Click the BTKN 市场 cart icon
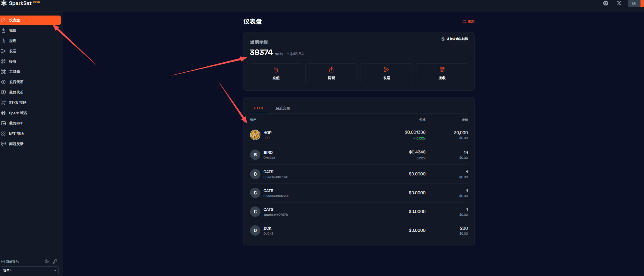The height and width of the screenshot is (276, 644). tap(3, 102)
